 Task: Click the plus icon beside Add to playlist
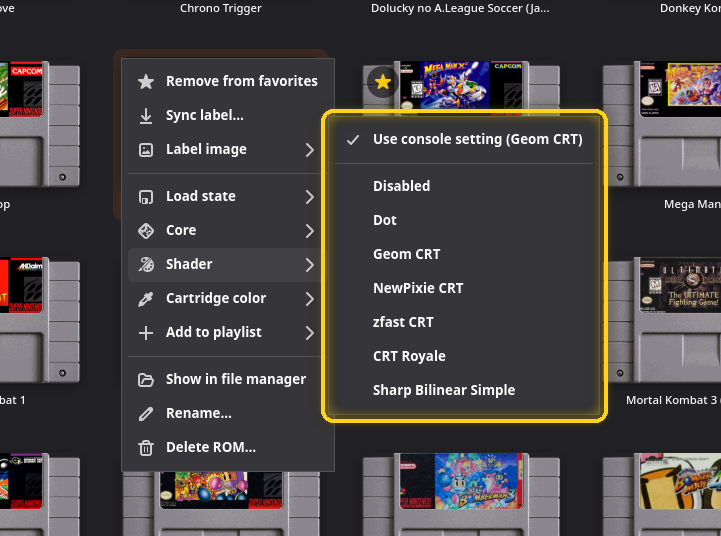click(x=146, y=333)
